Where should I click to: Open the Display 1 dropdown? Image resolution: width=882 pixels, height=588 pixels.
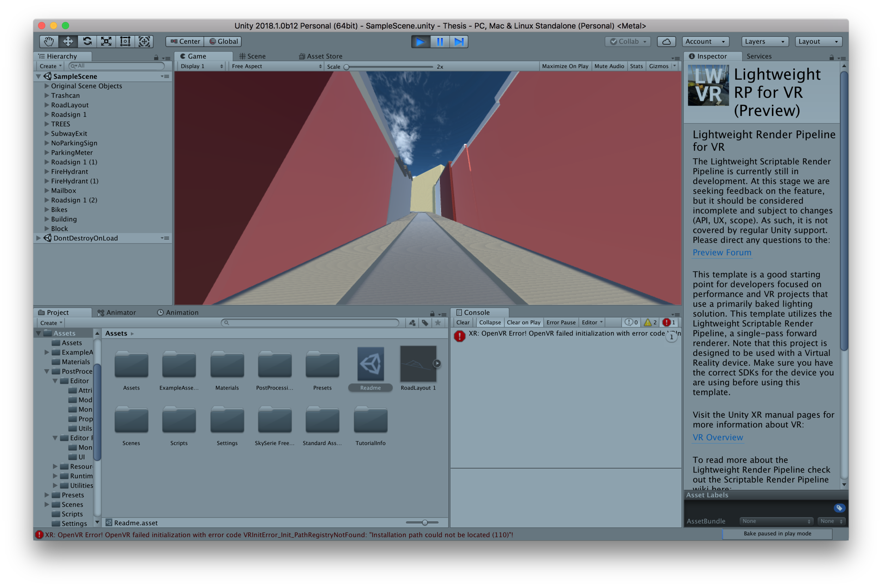pos(201,66)
